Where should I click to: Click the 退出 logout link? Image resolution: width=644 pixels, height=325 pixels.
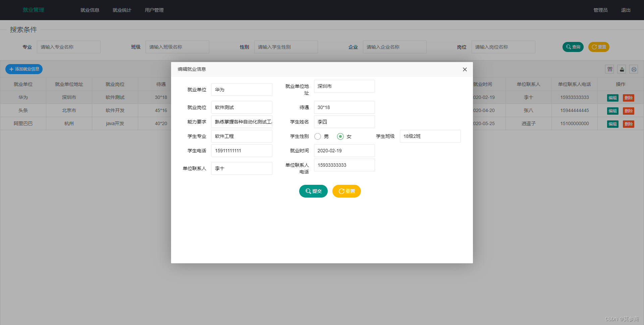(x=626, y=10)
